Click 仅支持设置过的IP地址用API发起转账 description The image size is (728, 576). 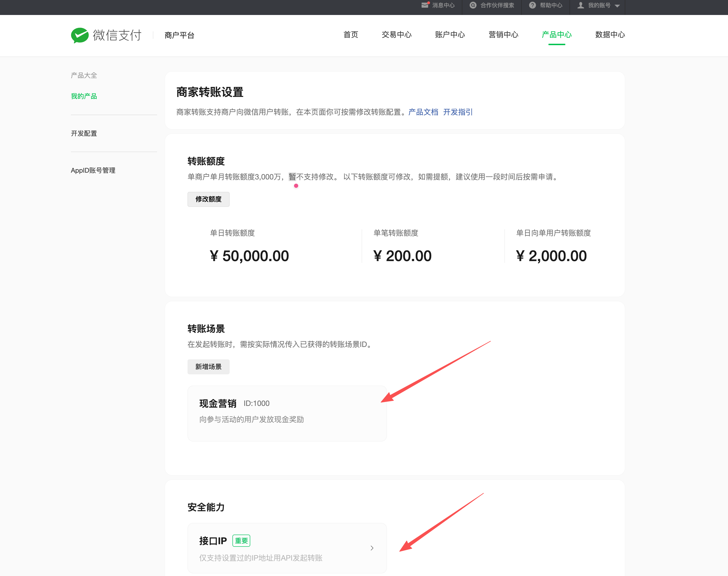tap(261, 558)
